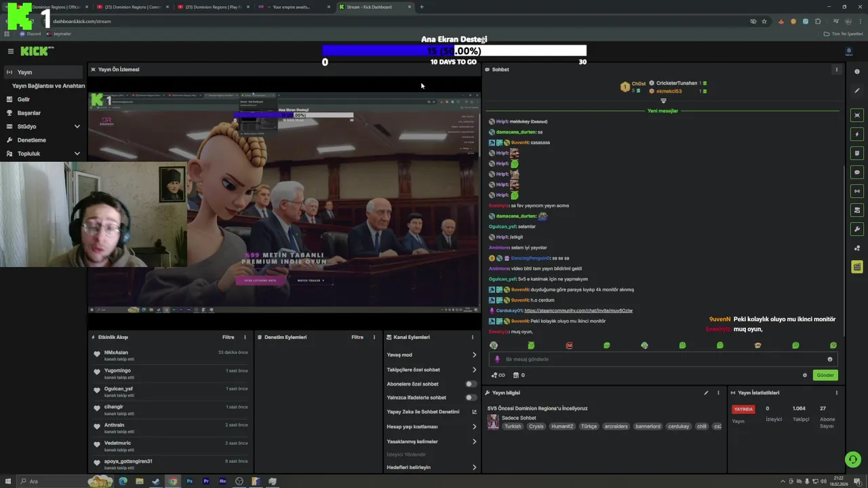Click Yugomingo in activity feed
Screen dimensions: 868x488
coord(117,370)
